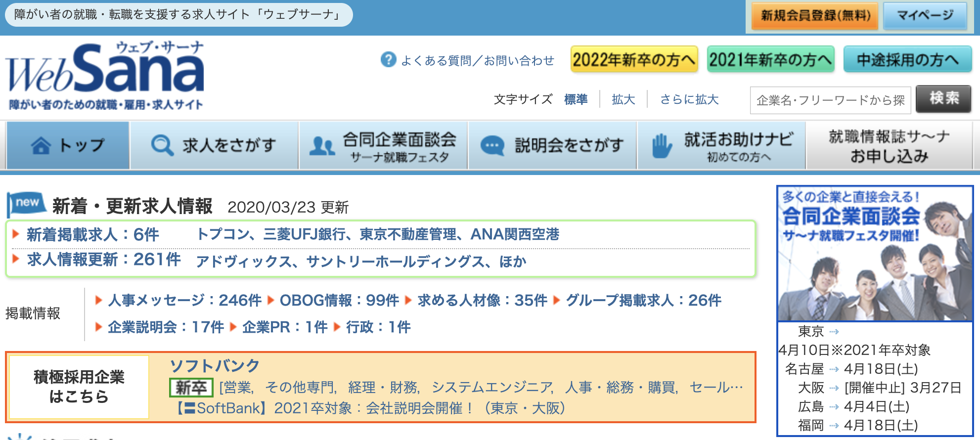Open the 就職情報誌サーナ お申し込み tab

pos(890,145)
